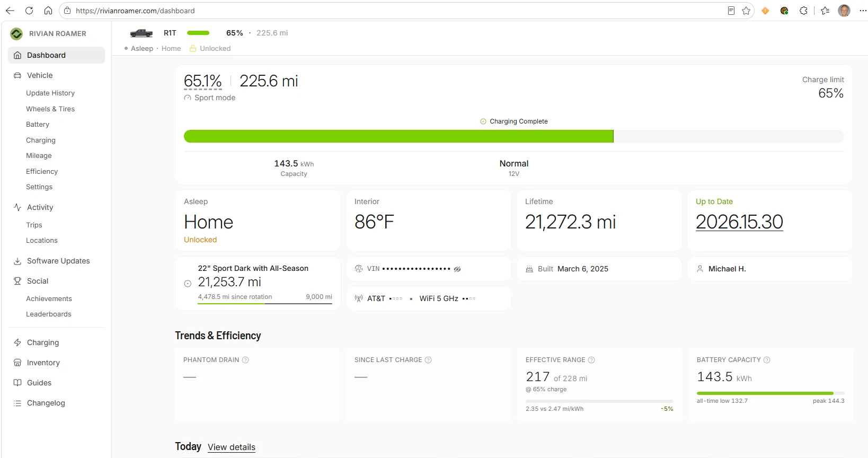
Task: Go back using the browser back arrow
Action: click(x=10, y=11)
